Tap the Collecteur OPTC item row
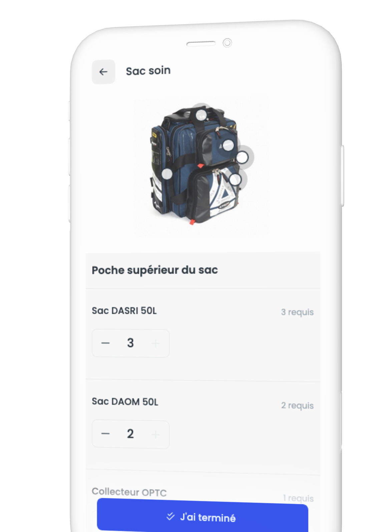 pyautogui.click(x=203, y=494)
